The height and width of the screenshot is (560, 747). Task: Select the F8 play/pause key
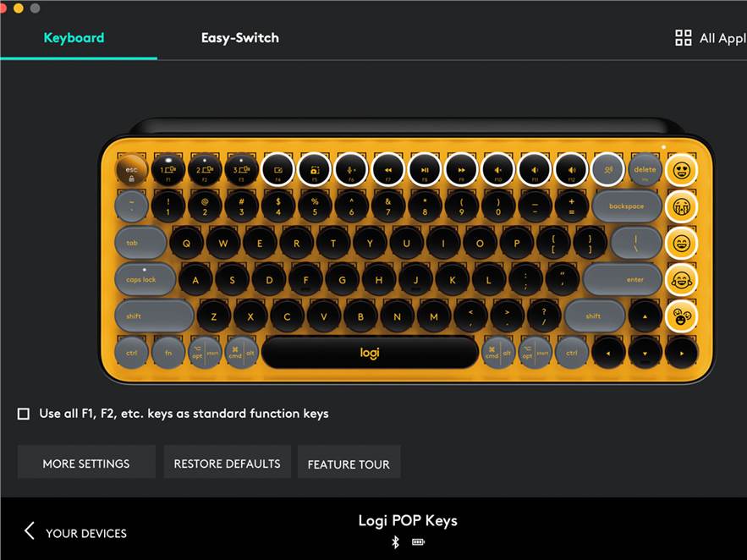(425, 169)
